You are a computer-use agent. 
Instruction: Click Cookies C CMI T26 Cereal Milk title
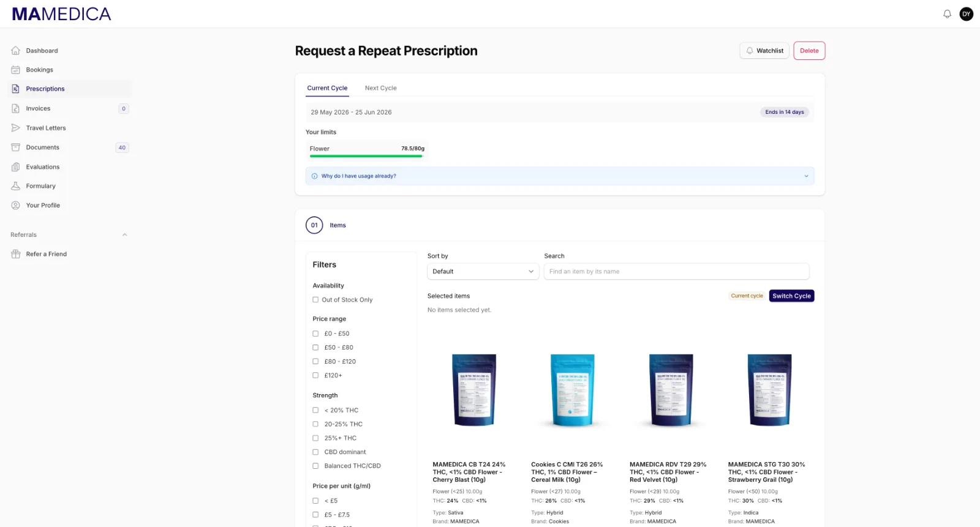(x=567, y=473)
